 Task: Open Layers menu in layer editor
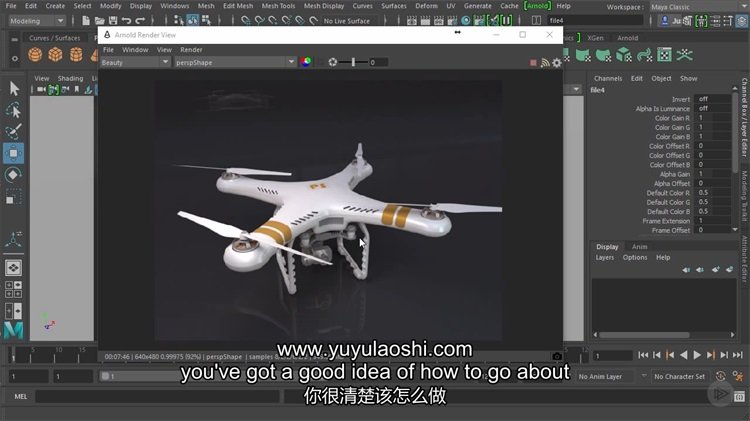coord(605,257)
